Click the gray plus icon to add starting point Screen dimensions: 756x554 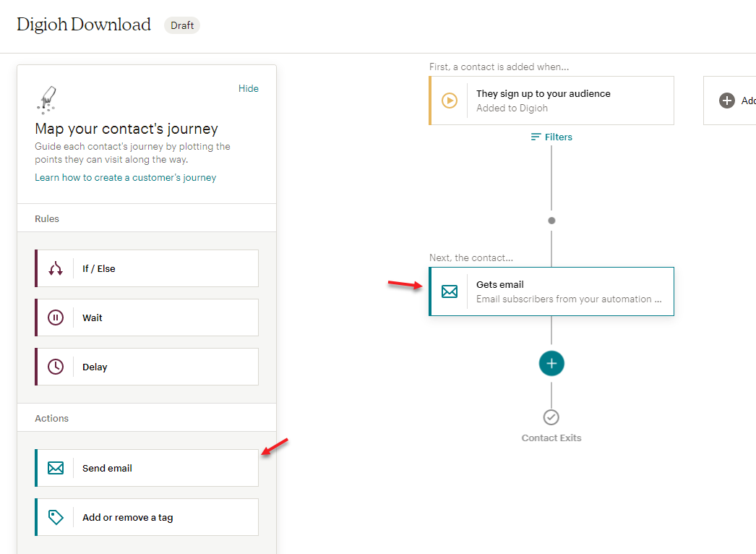click(727, 101)
